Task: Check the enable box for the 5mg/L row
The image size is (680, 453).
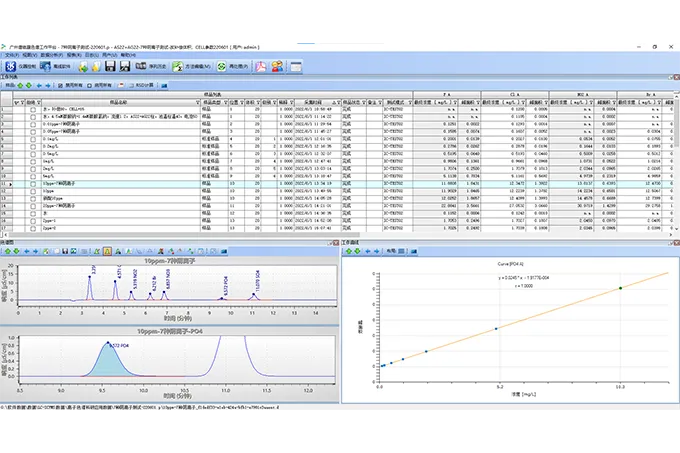Action: pos(33,176)
